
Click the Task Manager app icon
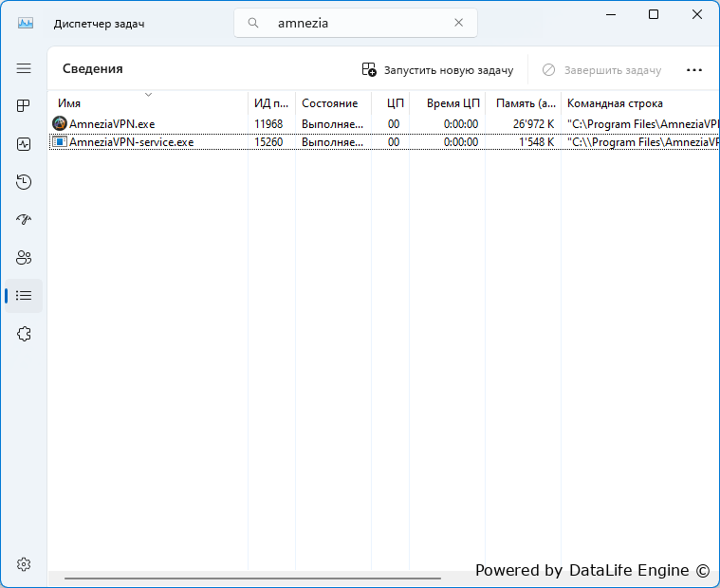pyautogui.click(x=26, y=23)
